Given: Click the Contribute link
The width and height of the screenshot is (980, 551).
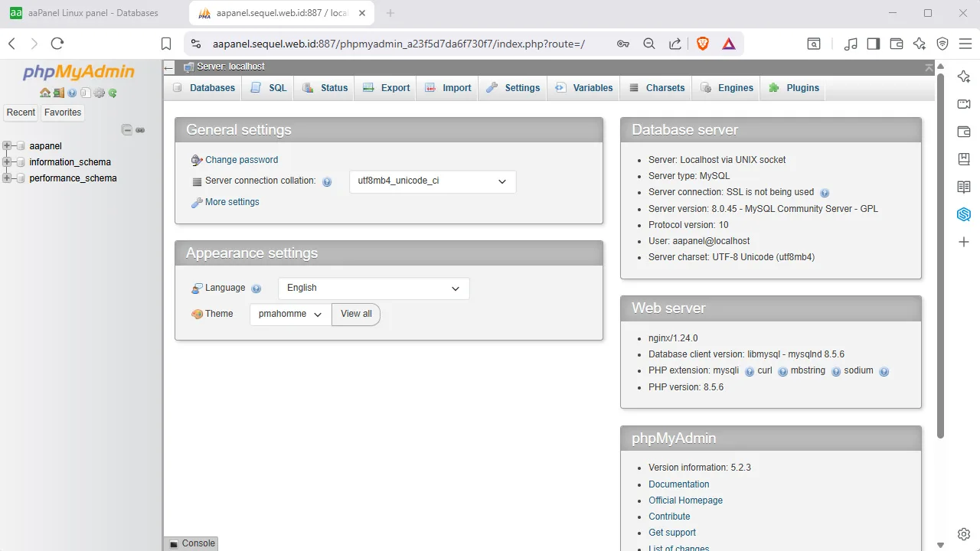Looking at the screenshot, I should (x=669, y=517).
